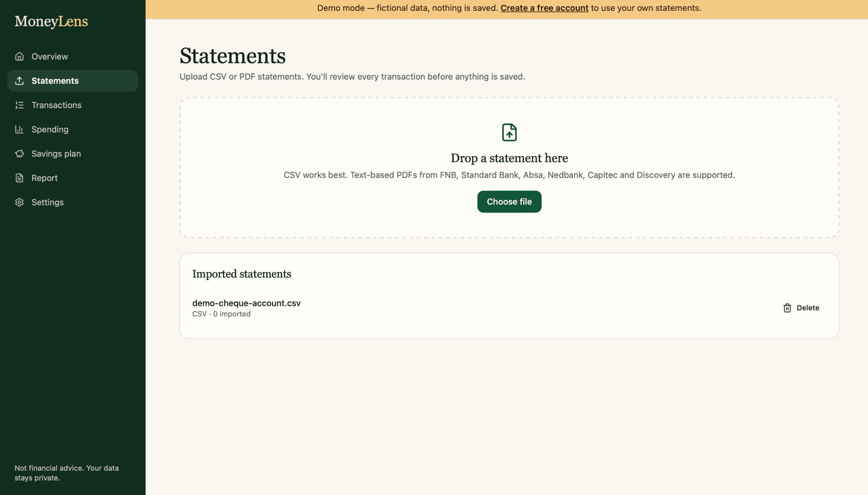Open the Report page
The image size is (868, 495).
point(73,178)
